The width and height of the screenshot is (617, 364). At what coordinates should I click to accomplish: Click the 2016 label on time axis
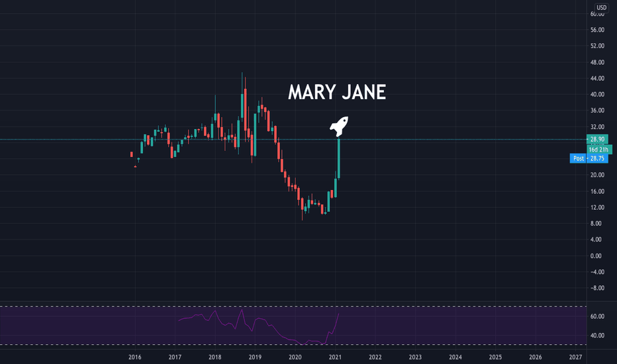point(135,357)
